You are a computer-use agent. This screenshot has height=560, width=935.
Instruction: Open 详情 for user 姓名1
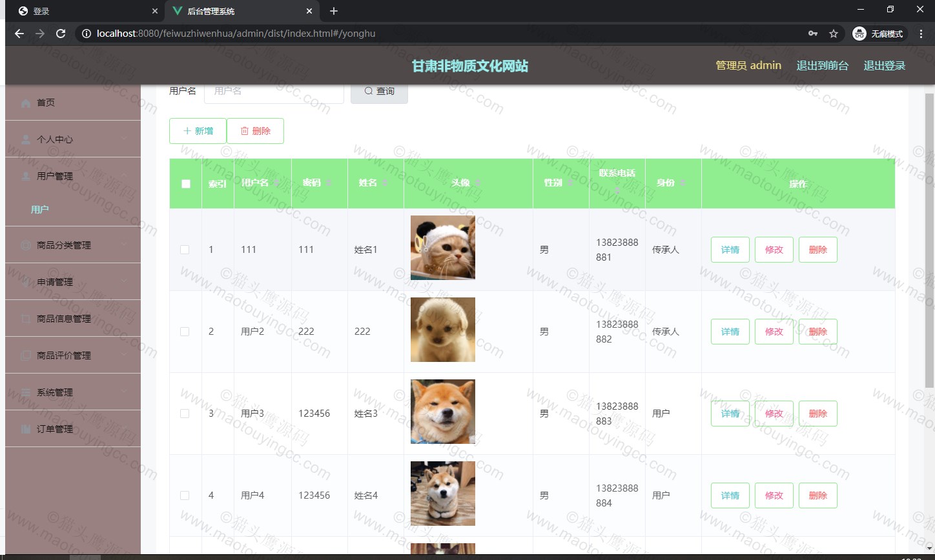[730, 250]
